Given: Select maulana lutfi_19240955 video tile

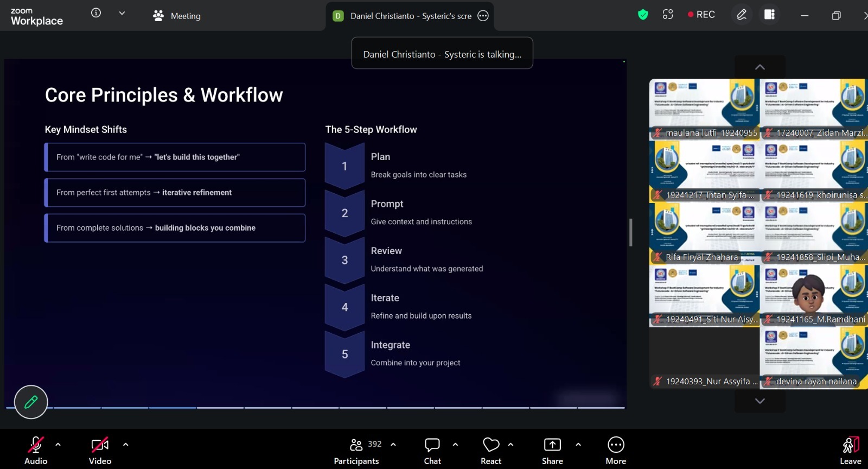Looking at the screenshot, I should pyautogui.click(x=704, y=109).
